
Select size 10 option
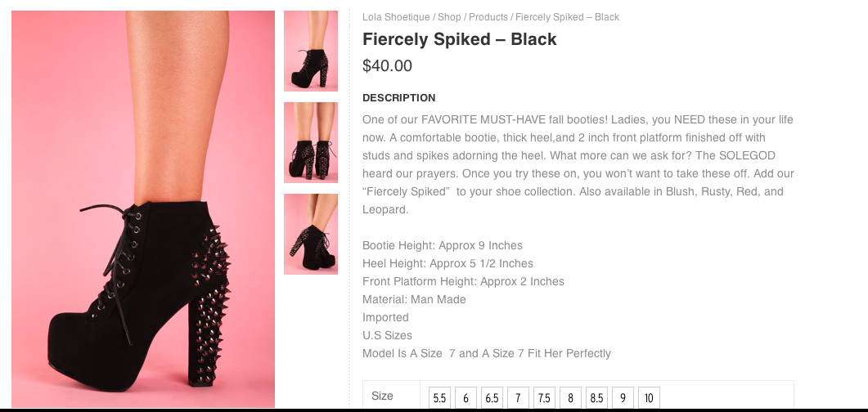coord(649,398)
